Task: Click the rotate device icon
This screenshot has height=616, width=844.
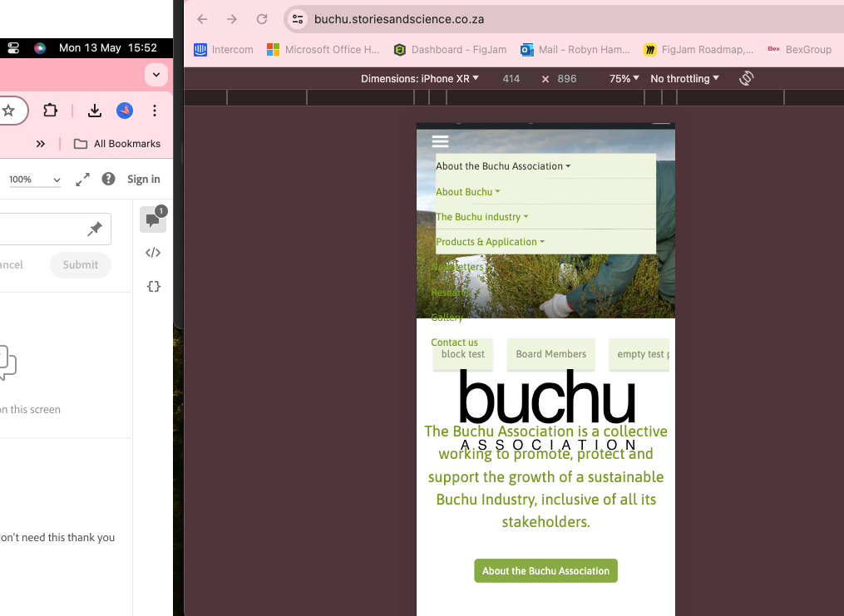Action: click(x=746, y=78)
